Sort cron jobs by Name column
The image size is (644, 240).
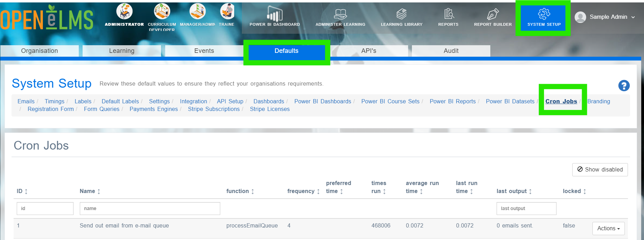click(90, 191)
